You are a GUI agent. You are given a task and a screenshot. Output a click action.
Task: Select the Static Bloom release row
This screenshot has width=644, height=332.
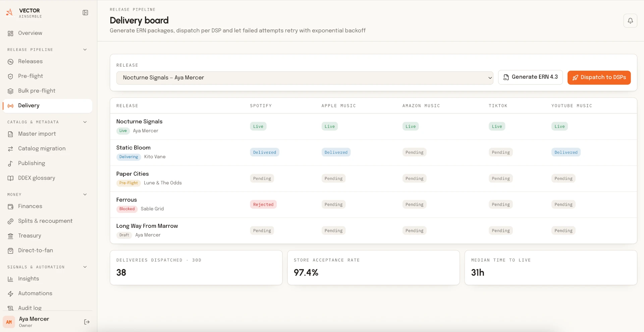coord(373,152)
